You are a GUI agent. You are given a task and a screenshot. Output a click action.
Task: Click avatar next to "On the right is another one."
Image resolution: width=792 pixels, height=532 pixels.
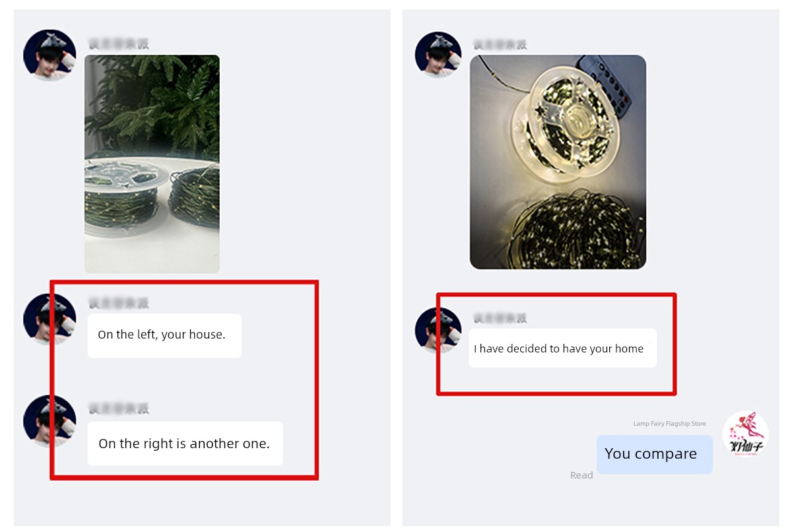49,421
